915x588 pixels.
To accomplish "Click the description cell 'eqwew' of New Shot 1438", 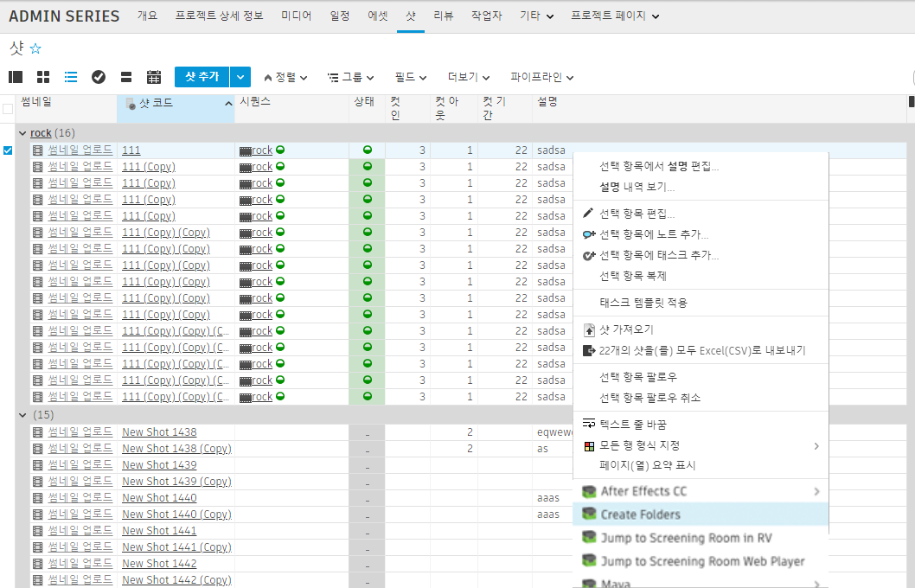I will click(x=555, y=432).
